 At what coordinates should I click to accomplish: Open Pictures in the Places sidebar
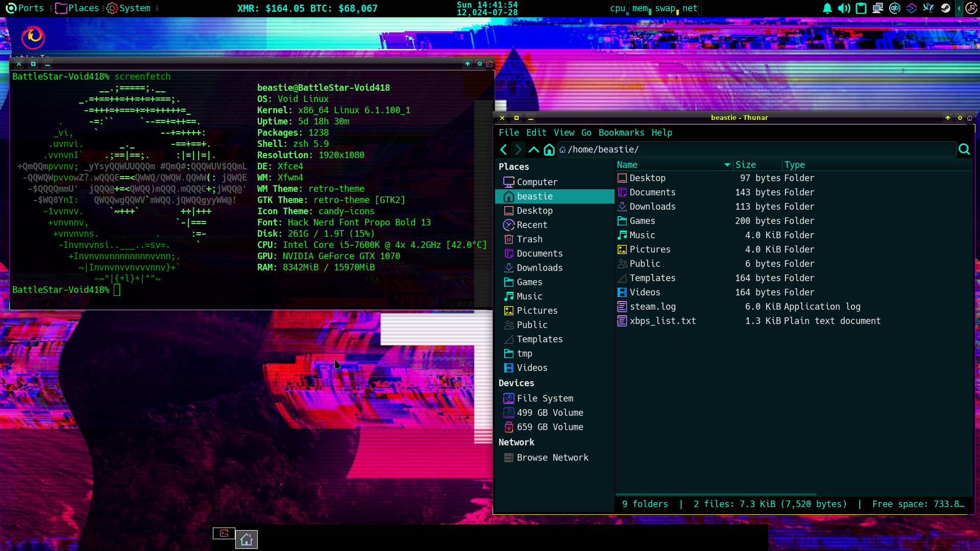555,311
